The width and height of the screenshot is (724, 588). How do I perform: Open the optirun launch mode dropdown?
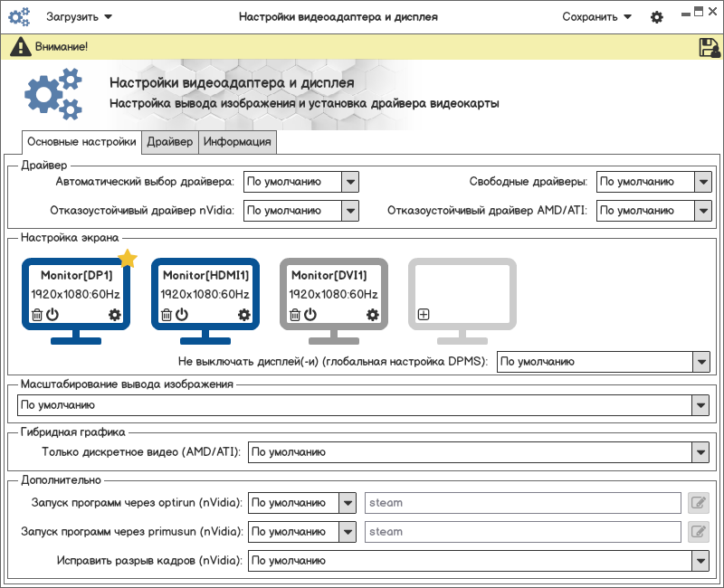click(302, 503)
